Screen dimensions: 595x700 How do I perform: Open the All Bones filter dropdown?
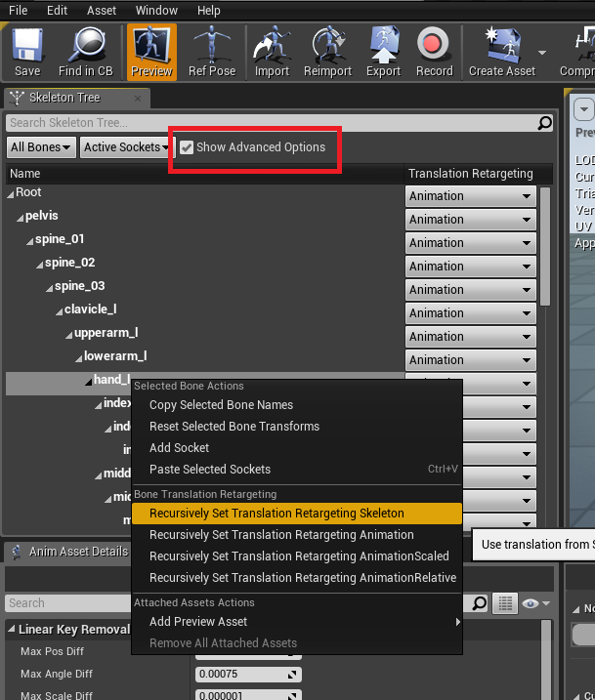click(41, 147)
